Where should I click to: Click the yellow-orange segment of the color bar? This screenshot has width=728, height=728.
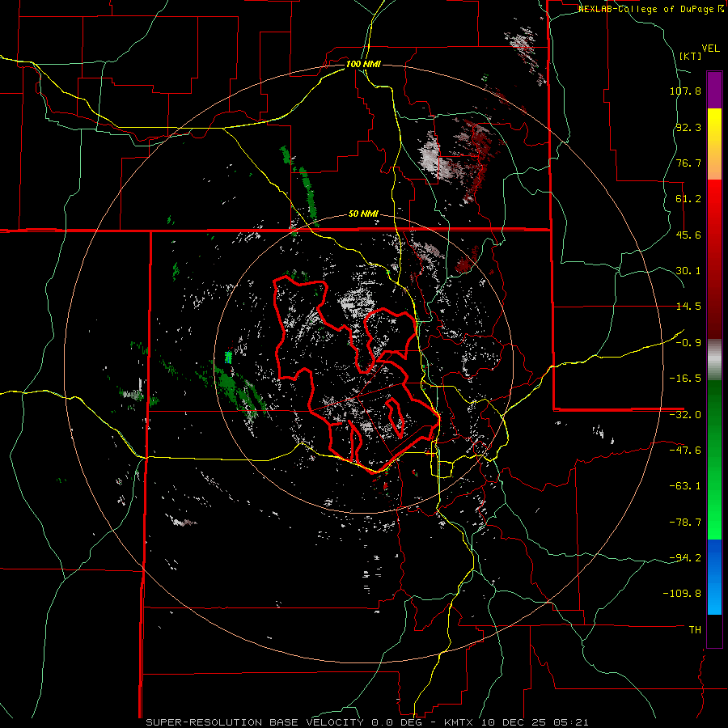(x=714, y=144)
